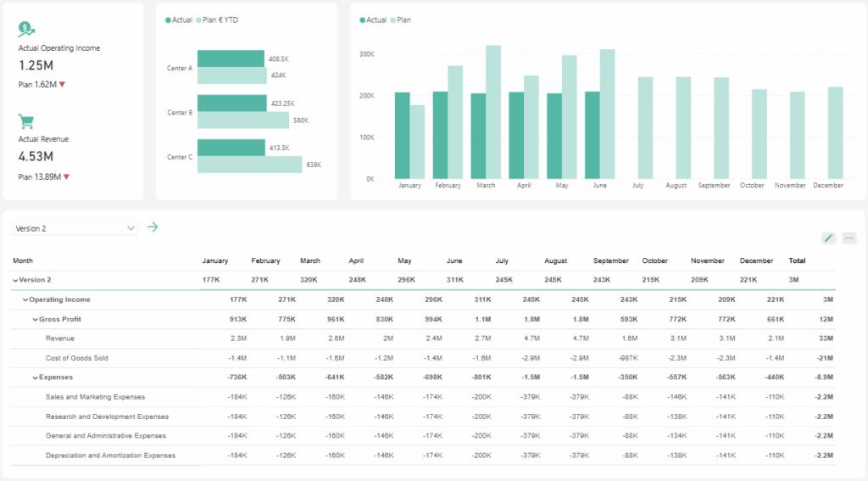Click the red down triangle beside Plan 13.89M
The image size is (868, 481).
point(66,176)
